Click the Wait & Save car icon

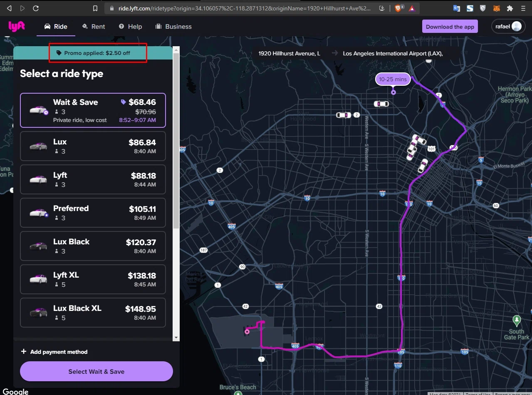[x=39, y=110]
